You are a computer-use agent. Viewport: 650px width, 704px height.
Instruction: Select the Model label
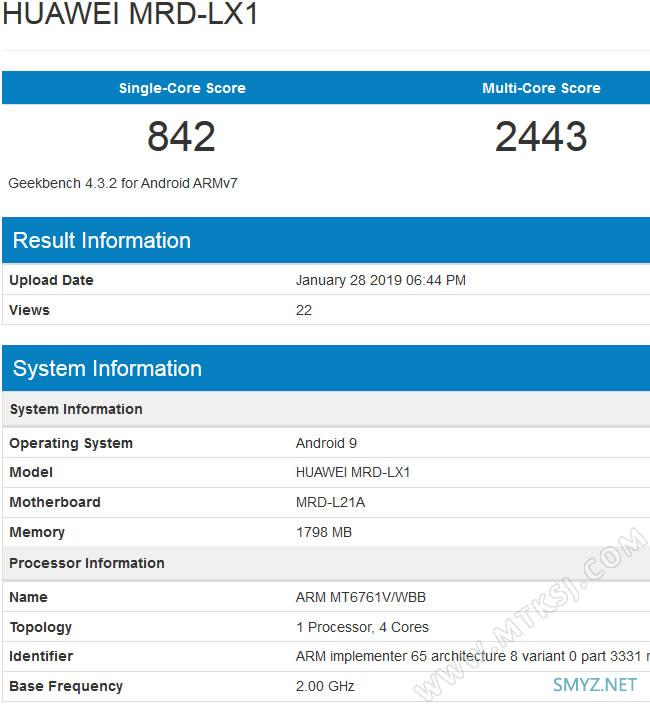31,472
